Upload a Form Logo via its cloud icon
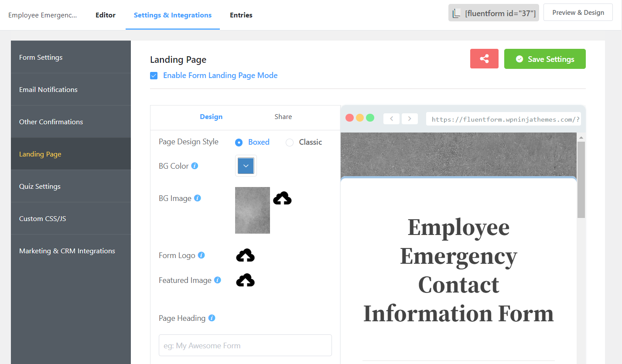 245,255
